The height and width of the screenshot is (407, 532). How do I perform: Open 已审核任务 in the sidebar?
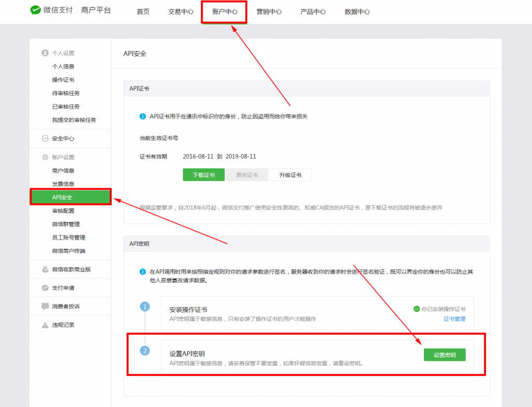pyautogui.click(x=66, y=107)
